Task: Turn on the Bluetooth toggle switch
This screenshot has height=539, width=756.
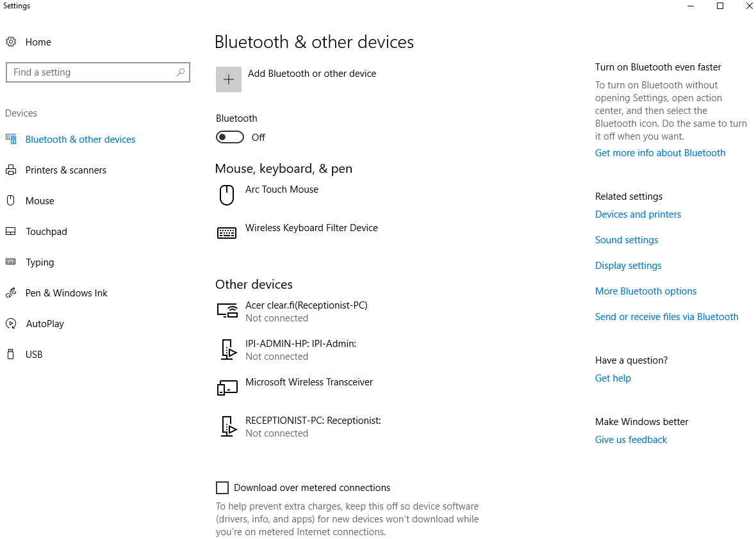Action: pyautogui.click(x=230, y=137)
